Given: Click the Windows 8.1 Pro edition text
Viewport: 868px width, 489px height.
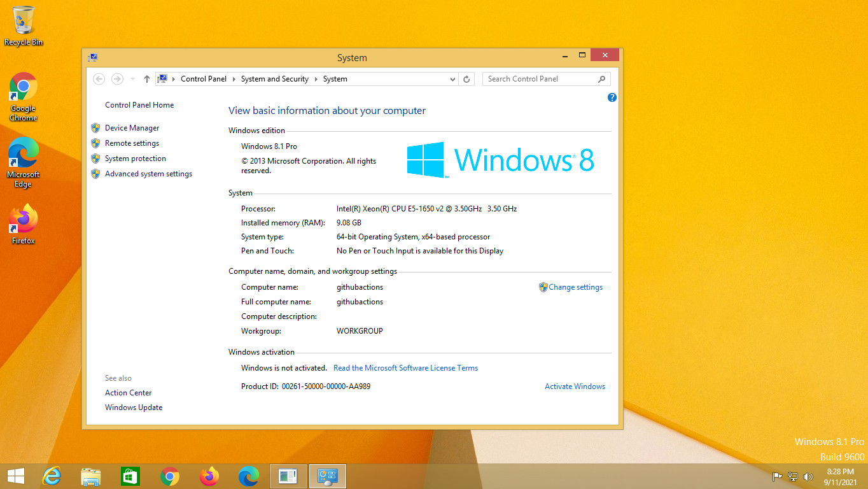Looking at the screenshot, I should [269, 146].
